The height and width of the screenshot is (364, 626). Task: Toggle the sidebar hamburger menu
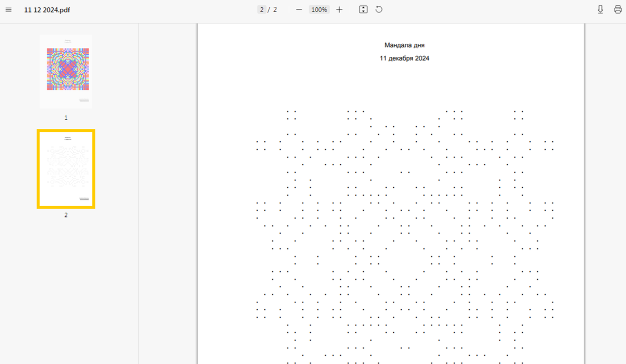click(8, 10)
